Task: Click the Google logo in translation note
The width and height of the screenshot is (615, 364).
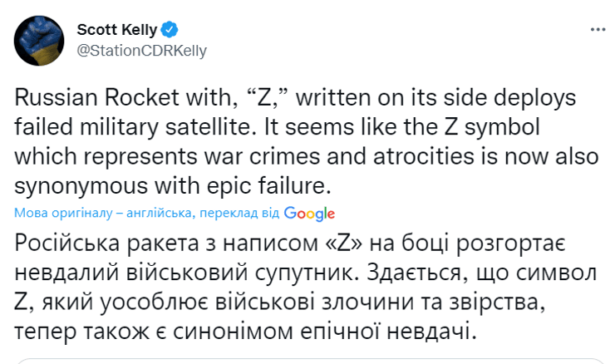Action: pyautogui.click(x=309, y=213)
